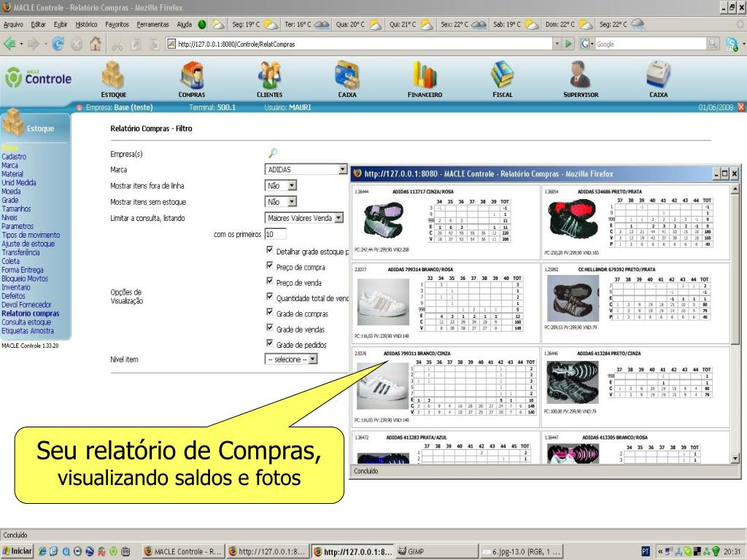Image resolution: width=747 pixels, height=560 pixels.
Task: Open Internet Explorer quick launch icon
Action: pyautogui.click(x=42, y=551)
